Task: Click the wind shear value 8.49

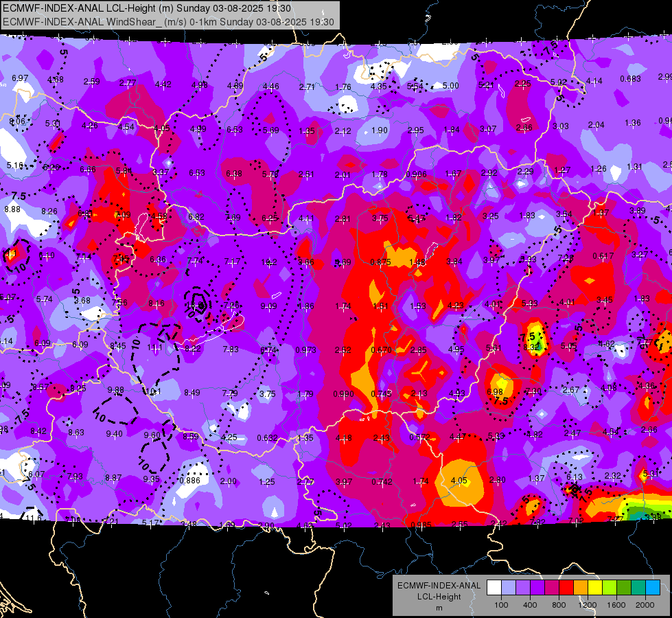Action: (x=192, y=392)
